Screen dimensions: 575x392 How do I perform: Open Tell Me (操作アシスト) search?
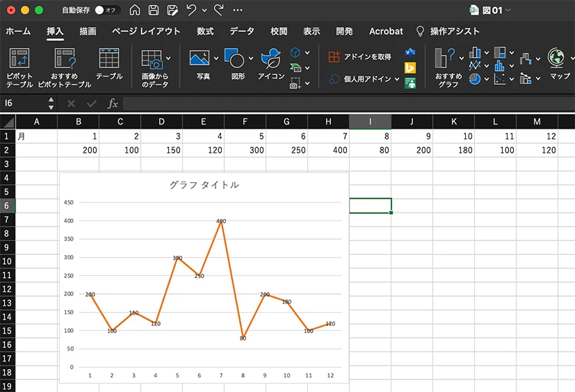coord(448,31)
